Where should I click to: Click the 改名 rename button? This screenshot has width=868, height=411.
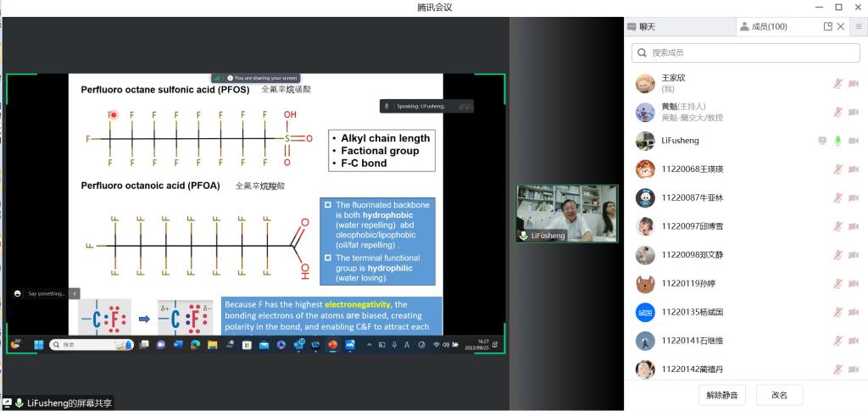coord(779,395)
